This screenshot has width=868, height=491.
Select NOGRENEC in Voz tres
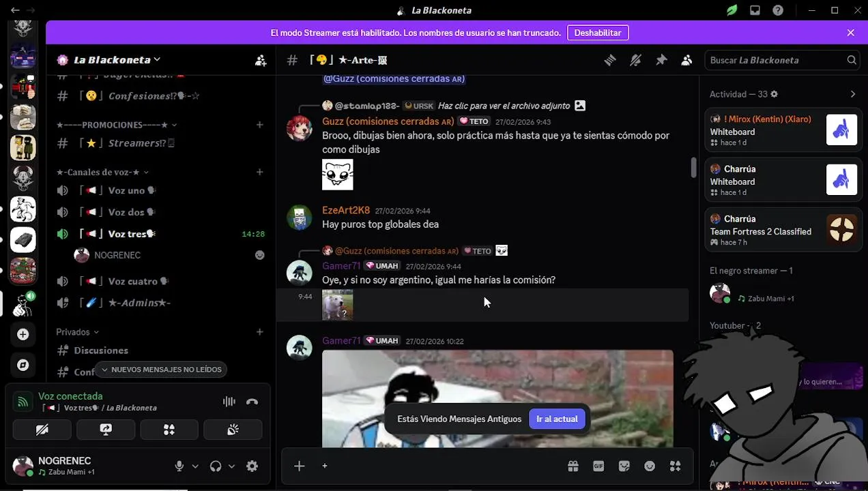click(169, 255)
